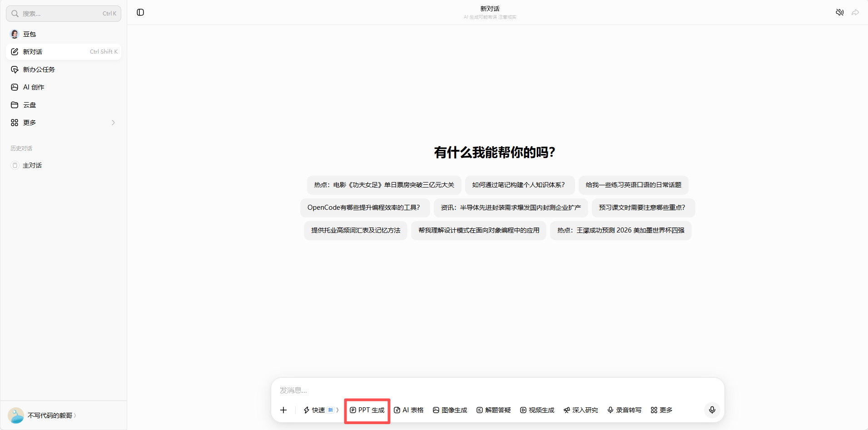Click the 更多 sidebar item
This screenshot has width=868, height=430.
[64, 123]
